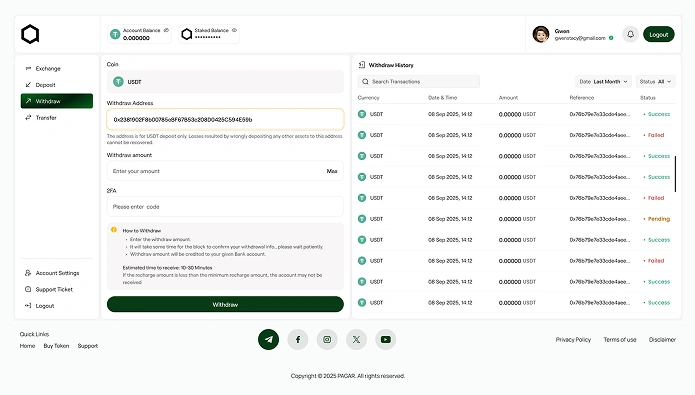
Task: Click Search Transactions field
Action: point(419,82)
